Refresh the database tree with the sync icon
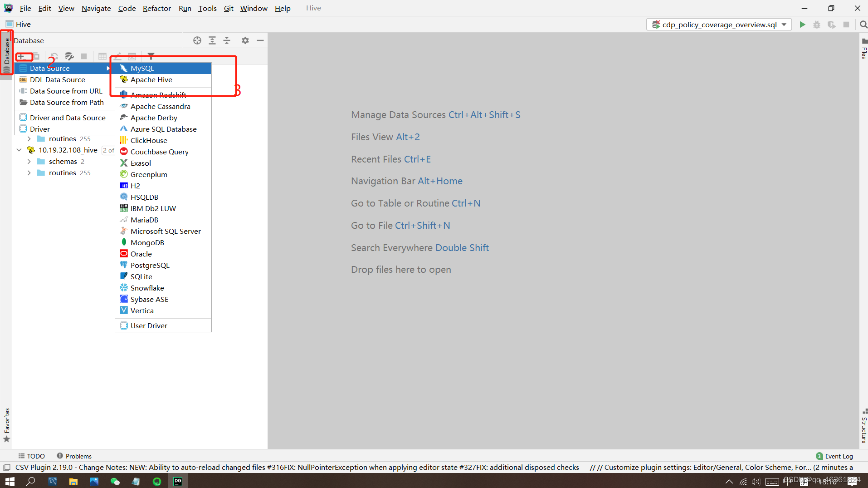Image resolution: width=868 pixels, height=488 pixels. [53, 56]
